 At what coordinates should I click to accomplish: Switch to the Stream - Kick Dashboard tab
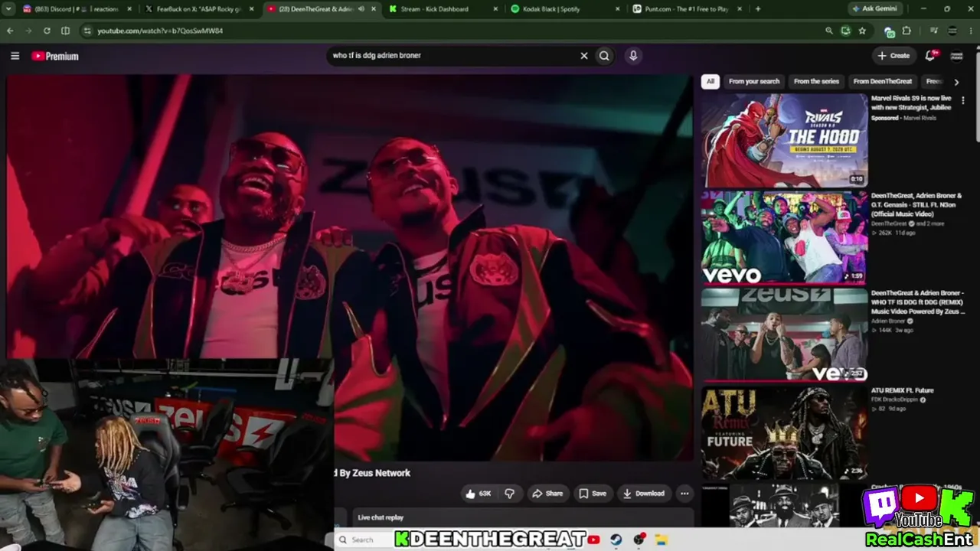tap(434, 9)
